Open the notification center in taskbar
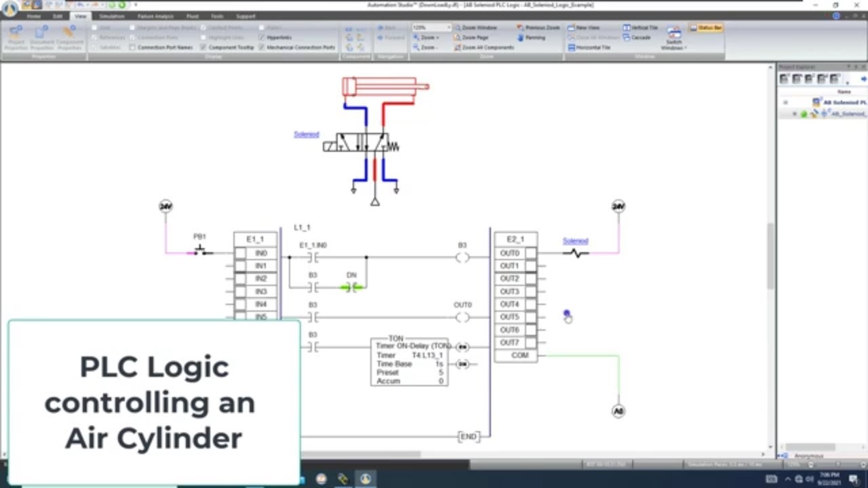 854,479
